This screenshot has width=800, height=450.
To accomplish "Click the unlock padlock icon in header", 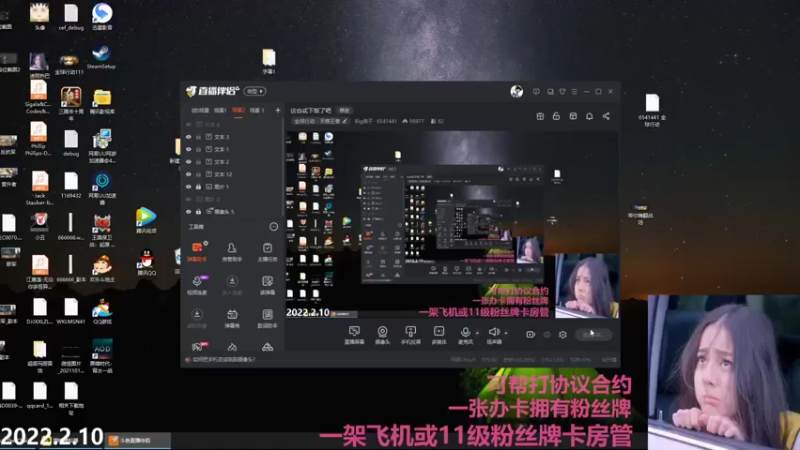I will tap(556, 116).
